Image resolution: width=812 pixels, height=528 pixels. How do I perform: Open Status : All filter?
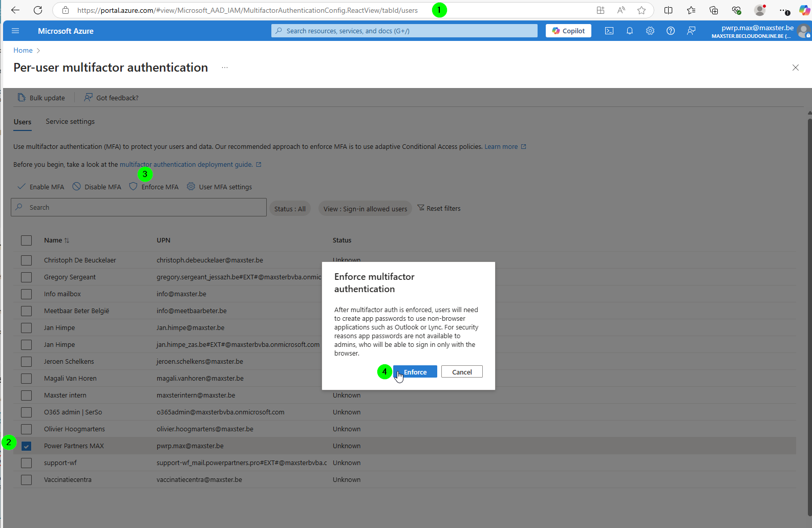coord(290,209)
